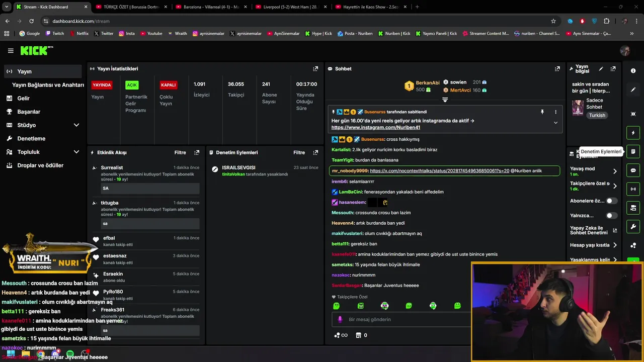Collapse the chat leaderboard arrow

click(445, 100)
